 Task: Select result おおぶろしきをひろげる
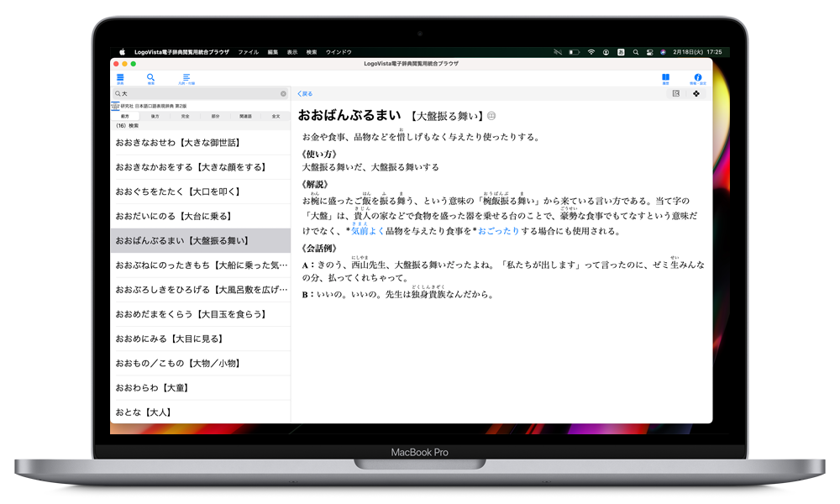(201, 290)
